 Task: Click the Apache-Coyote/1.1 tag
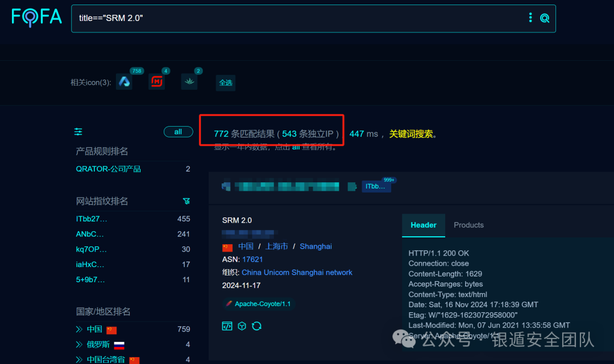coord(259,304)
